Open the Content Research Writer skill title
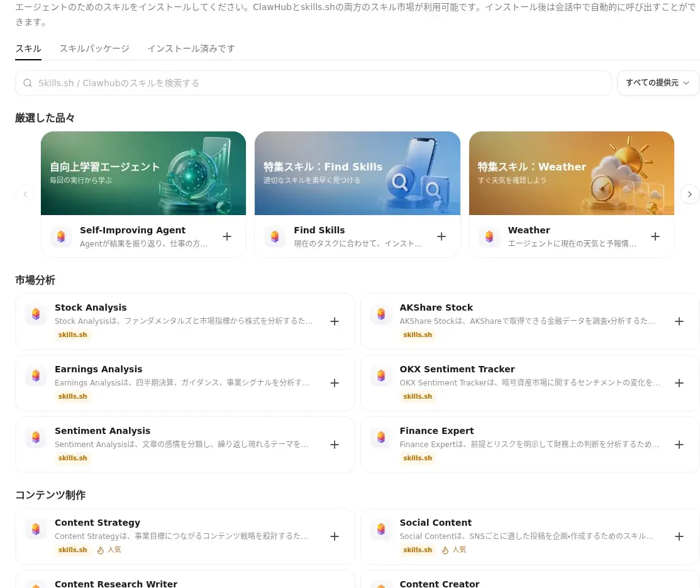 click(x=116, y=584)
